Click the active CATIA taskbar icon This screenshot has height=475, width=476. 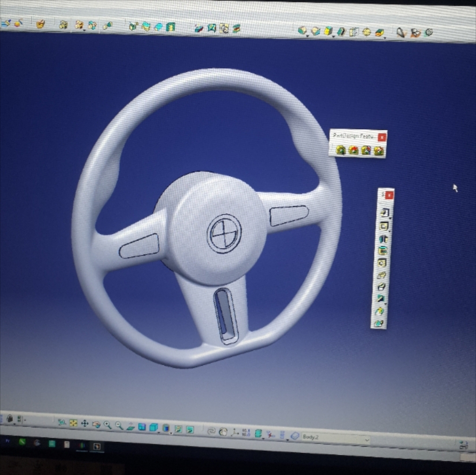tap(97, 446)
